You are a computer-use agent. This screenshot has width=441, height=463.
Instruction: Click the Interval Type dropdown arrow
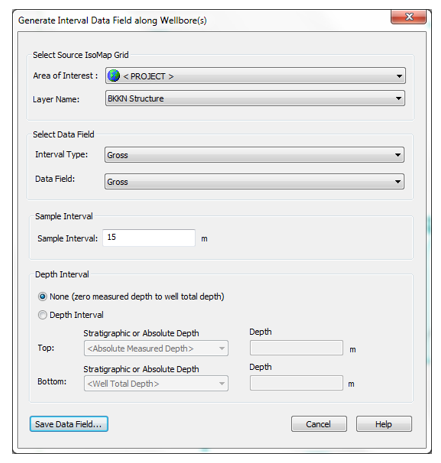coord(398,155)
